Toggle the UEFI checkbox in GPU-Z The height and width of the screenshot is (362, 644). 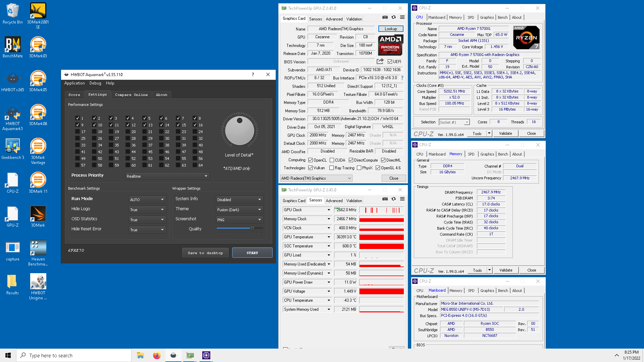[390, 62]
